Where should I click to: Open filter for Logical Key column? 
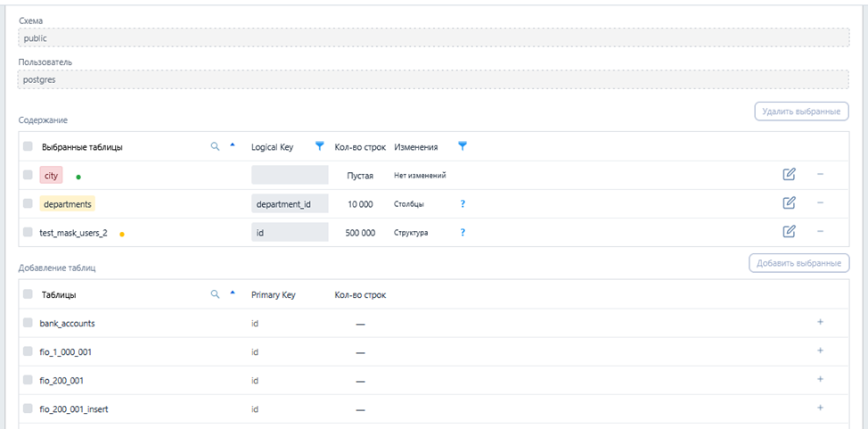point(320,146)
